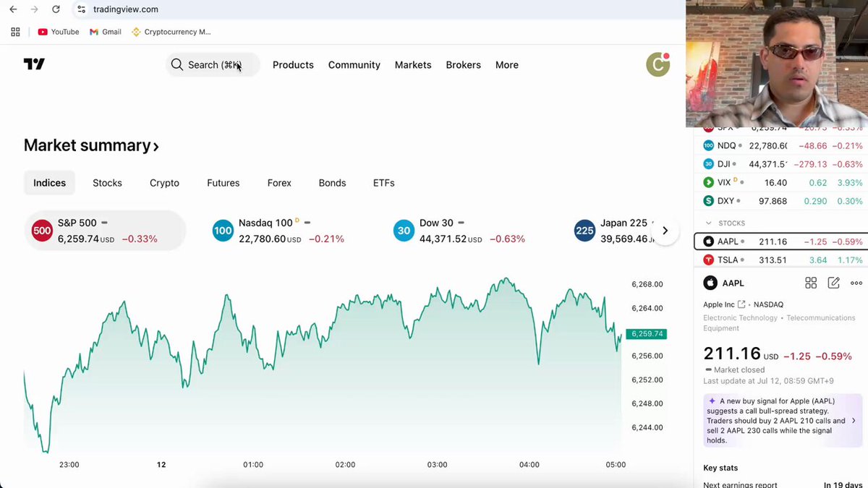
Task: Switch to the ETFs tab
Action: [383, 183]
